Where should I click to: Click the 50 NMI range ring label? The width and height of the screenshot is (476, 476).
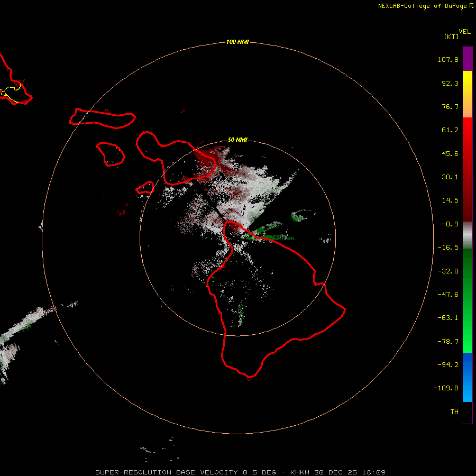237,140
